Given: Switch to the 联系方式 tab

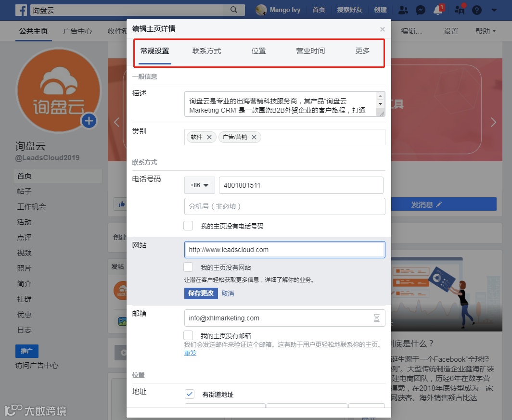Looking at the screenshot, I should (x=207, y=51).
